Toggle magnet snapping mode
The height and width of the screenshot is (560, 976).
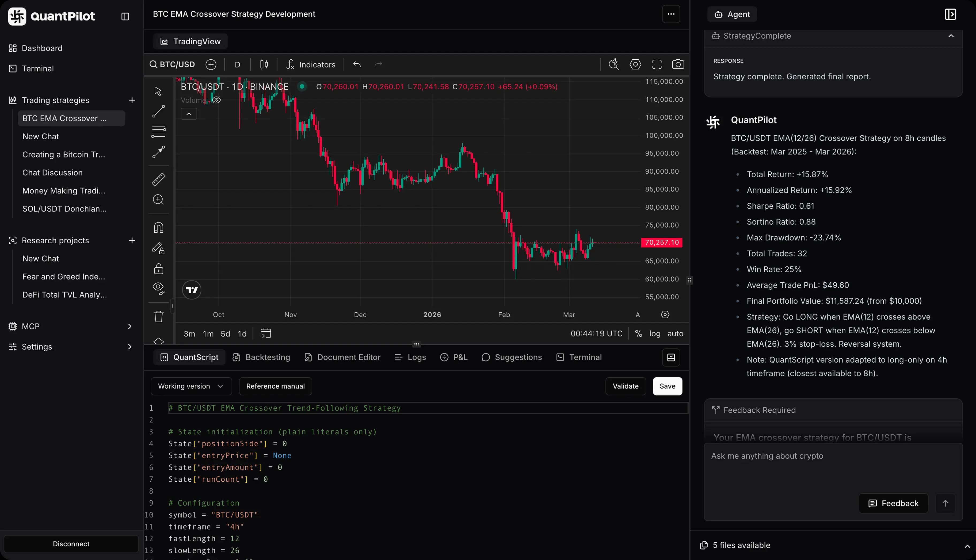point(158,227)
